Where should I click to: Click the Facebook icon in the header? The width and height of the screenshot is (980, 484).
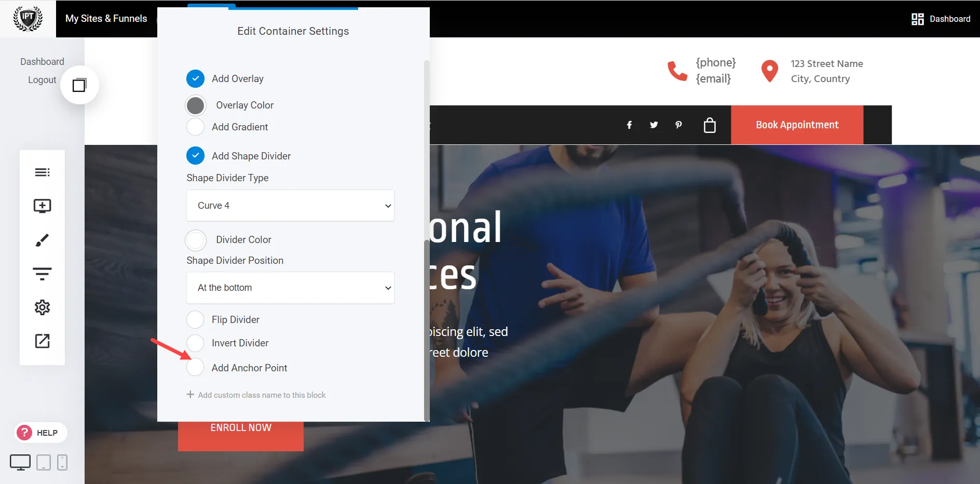(629, 125)
